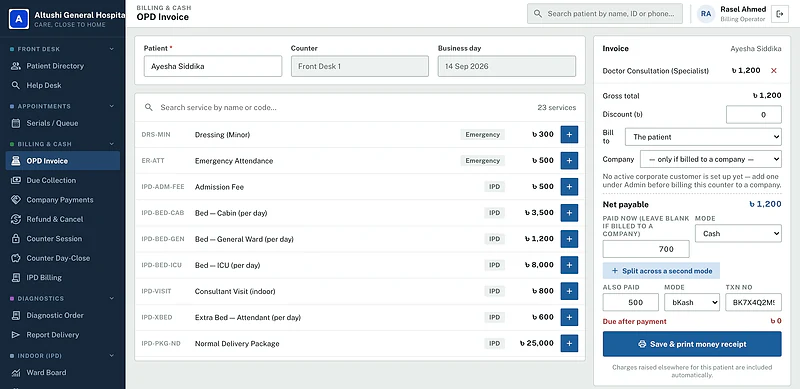Image resolution: width=800 pixels, height=389 pixels.
Task: Open the bKash second mode dropdown
Action: point(692,302)
